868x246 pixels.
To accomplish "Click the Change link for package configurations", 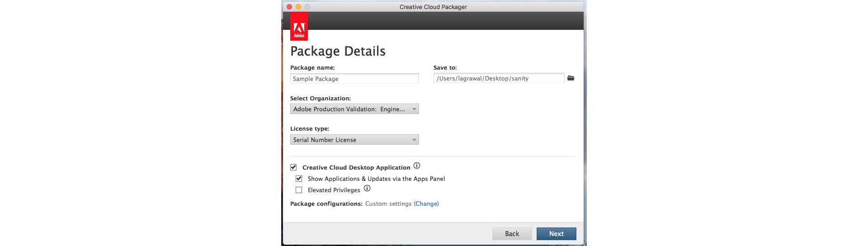I will click(426, 204).
